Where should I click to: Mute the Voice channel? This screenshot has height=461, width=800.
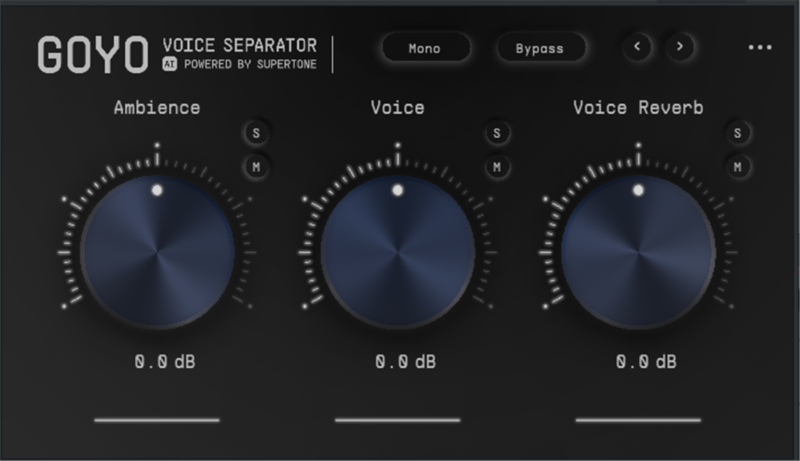coord(497,166)
